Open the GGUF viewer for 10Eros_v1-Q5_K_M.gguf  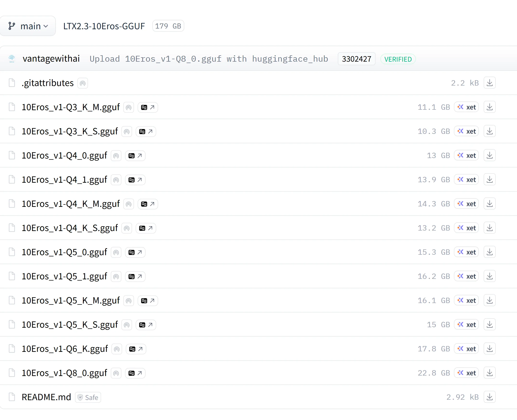(148, 301)
